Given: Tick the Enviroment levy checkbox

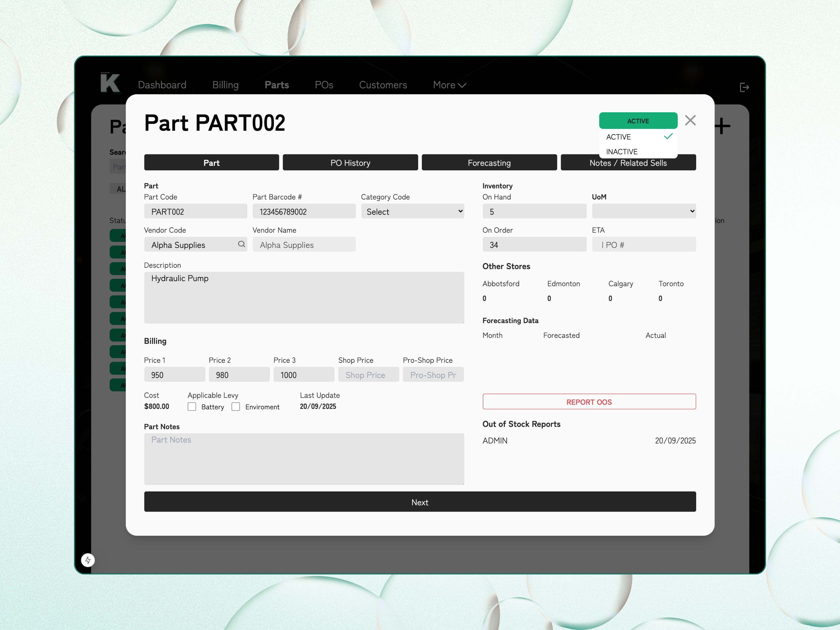Looking at the screenshot, I should click(x=236, y=407).
